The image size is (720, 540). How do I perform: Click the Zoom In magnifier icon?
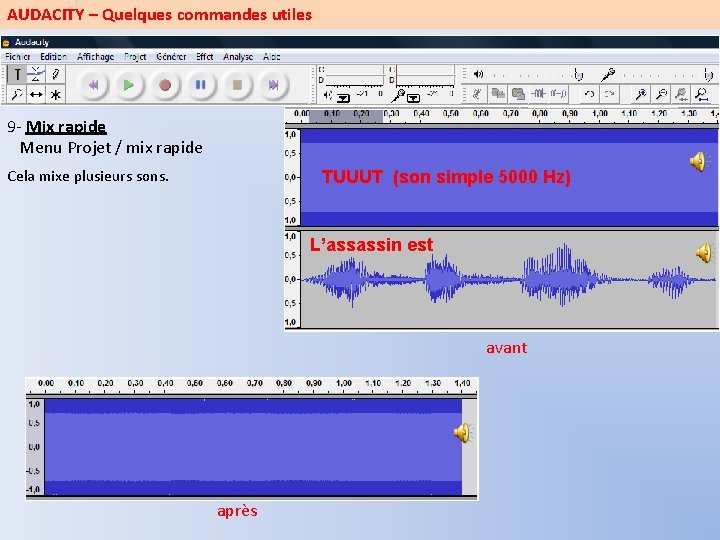[x=641, y=94]
